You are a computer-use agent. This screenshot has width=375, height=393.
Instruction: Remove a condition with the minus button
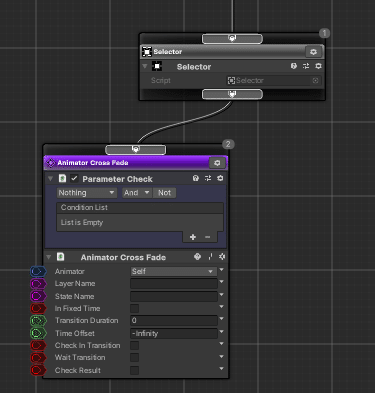207,237
